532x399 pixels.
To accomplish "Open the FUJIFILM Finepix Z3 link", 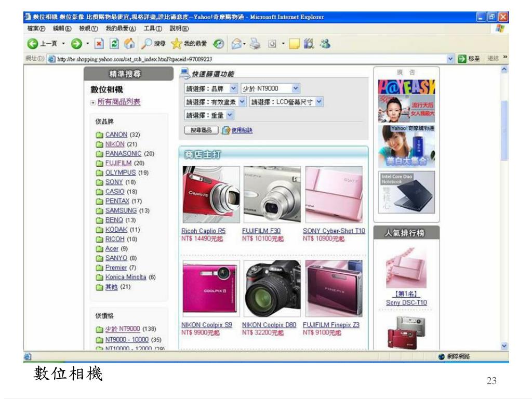I will coord(331,325).
